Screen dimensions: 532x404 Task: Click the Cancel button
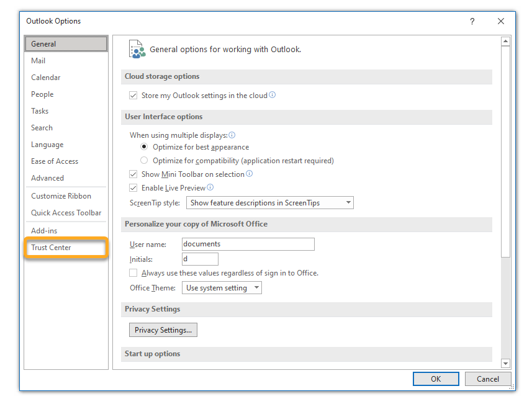coord(488,379)
